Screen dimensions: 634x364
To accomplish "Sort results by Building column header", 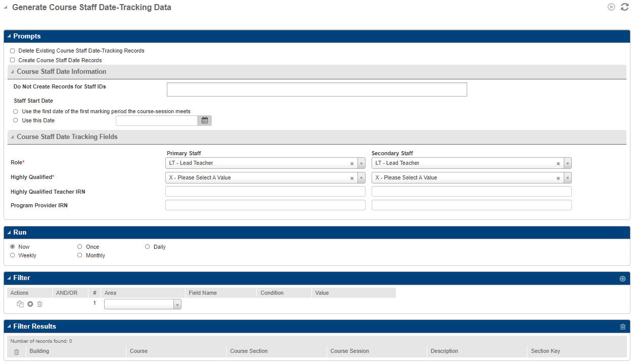I will click(39, 351).
